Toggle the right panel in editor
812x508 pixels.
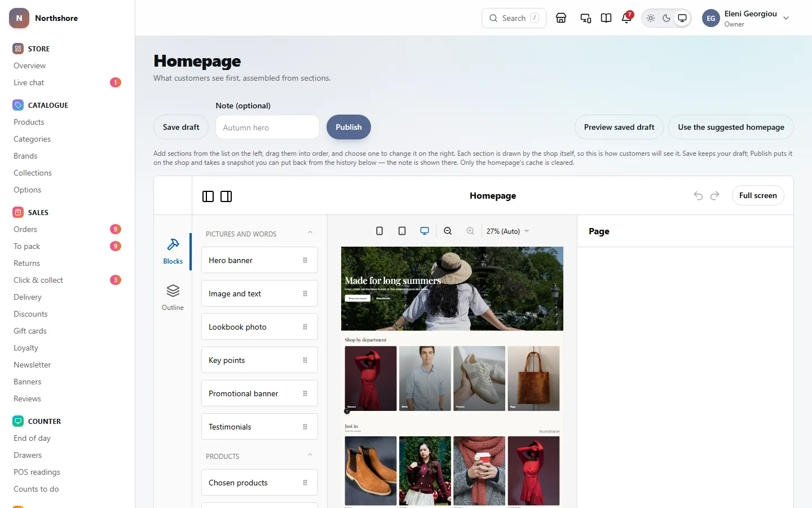click(x=226, y=196)
